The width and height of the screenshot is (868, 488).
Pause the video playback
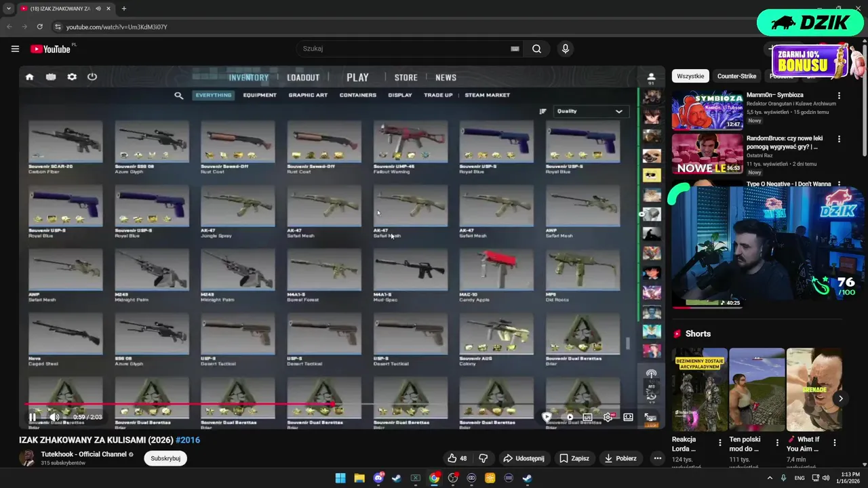point(33,418)
